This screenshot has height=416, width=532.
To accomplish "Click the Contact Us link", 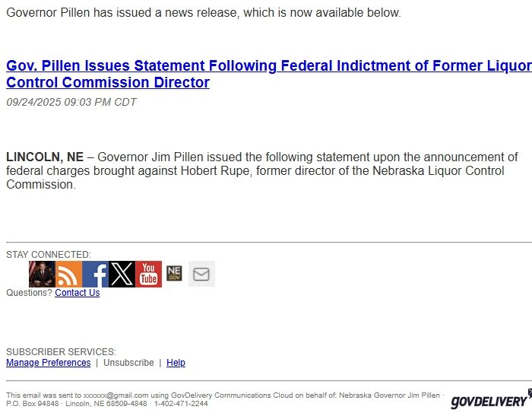I will pos(77,293).
